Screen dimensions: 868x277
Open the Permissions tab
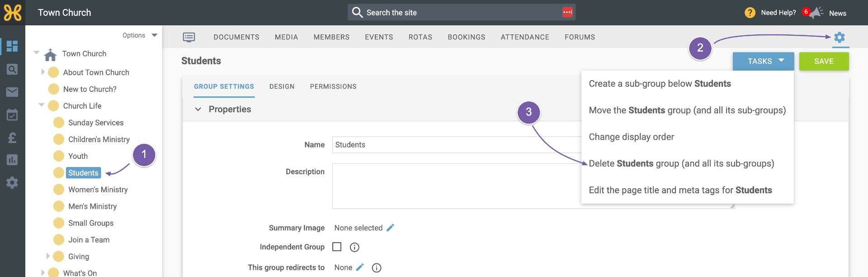[x=333, y=86]
